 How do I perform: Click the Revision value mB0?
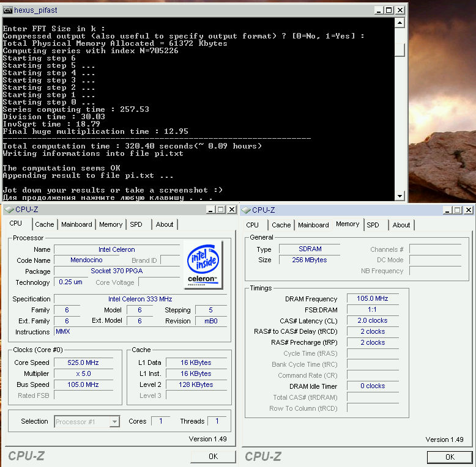pyautogui.click(x=211, y=321)
